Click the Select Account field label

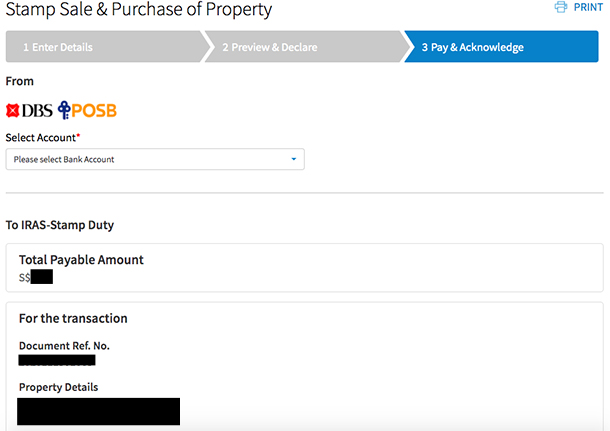(x=43, y=138)
